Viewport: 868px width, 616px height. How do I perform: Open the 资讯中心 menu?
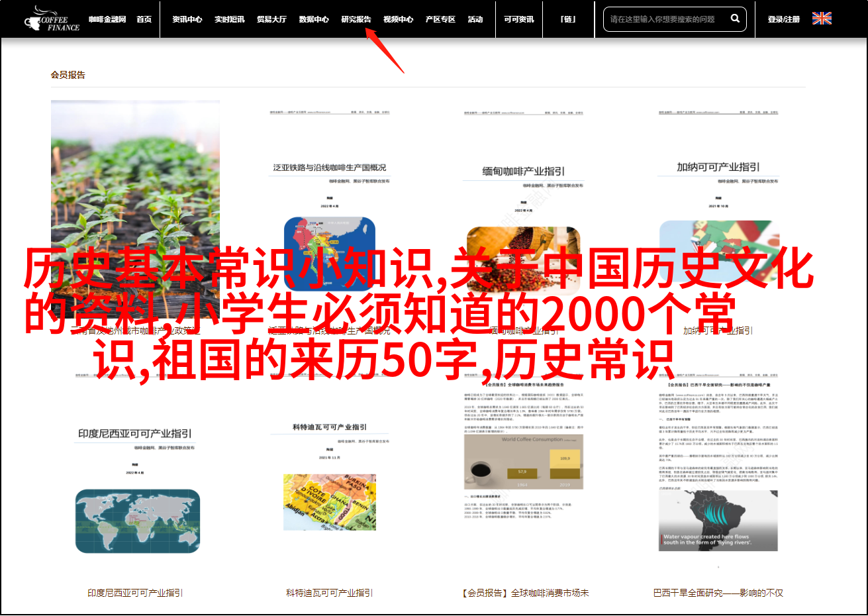(x=187, y=19)
